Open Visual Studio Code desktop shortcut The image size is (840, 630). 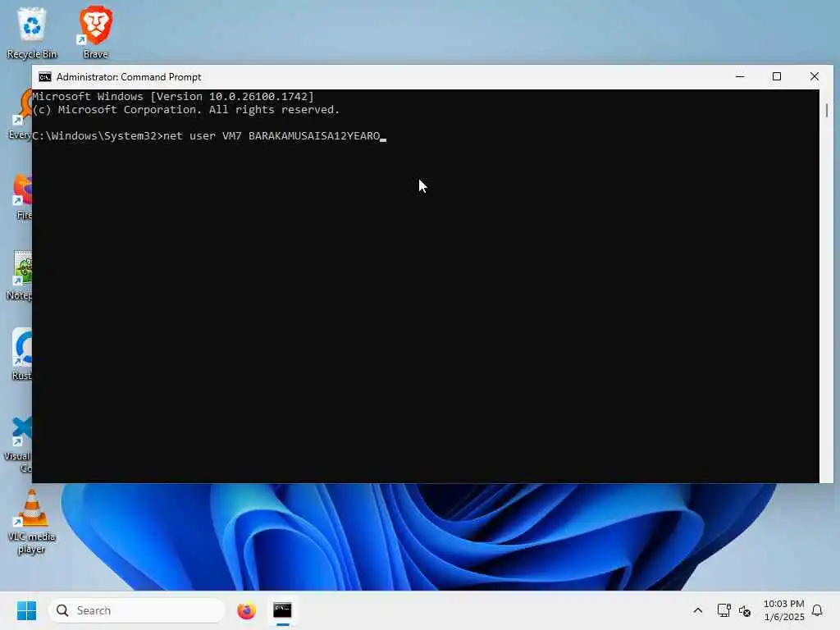(17, 445)
